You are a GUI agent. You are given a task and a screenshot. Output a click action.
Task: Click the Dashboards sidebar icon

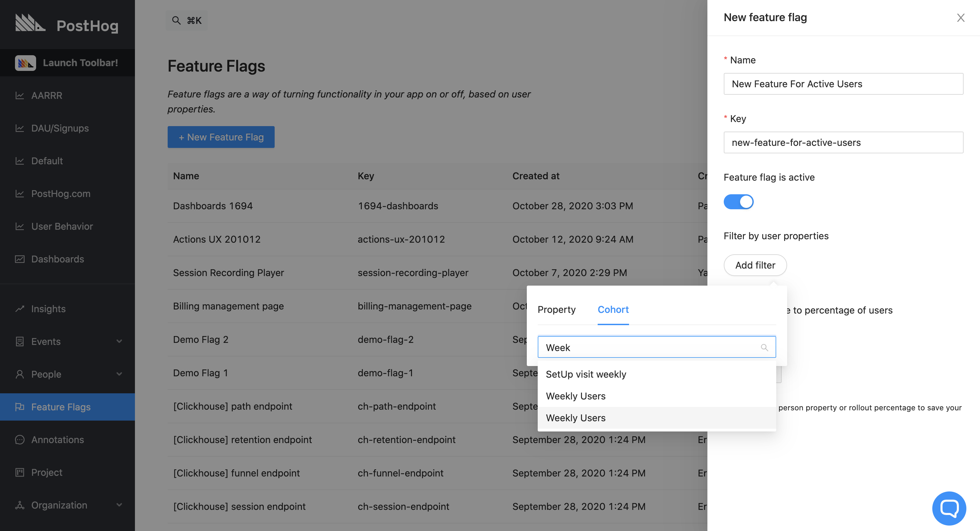[x=20, y=259]
